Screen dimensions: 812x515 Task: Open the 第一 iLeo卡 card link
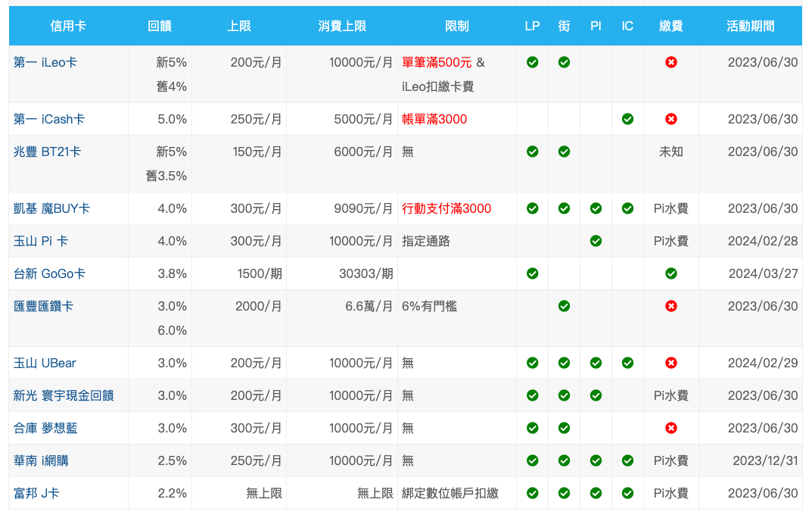pyautogui.click(x=45, y=63)
